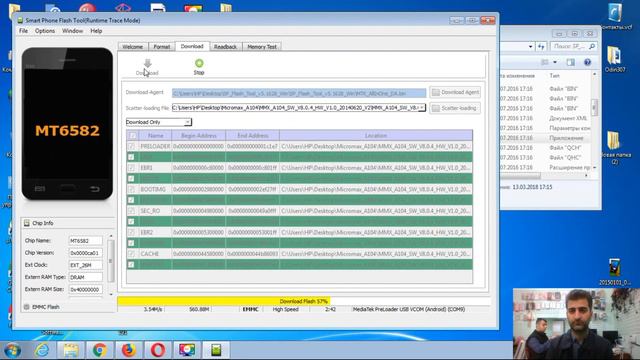This screenshot has width=640, height=360.
Task: Open the Help menu
Action: click(96, 31)
